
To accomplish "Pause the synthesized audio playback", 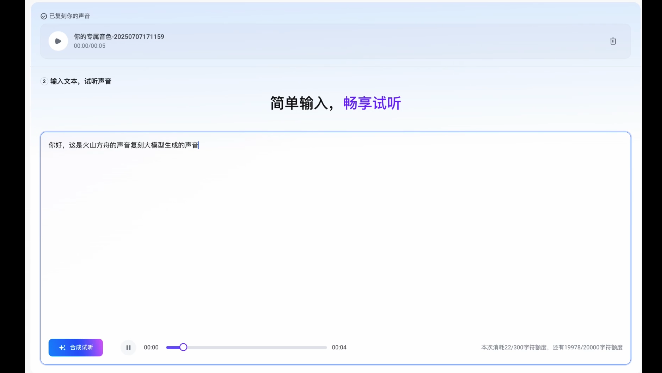I will (128, 347).
